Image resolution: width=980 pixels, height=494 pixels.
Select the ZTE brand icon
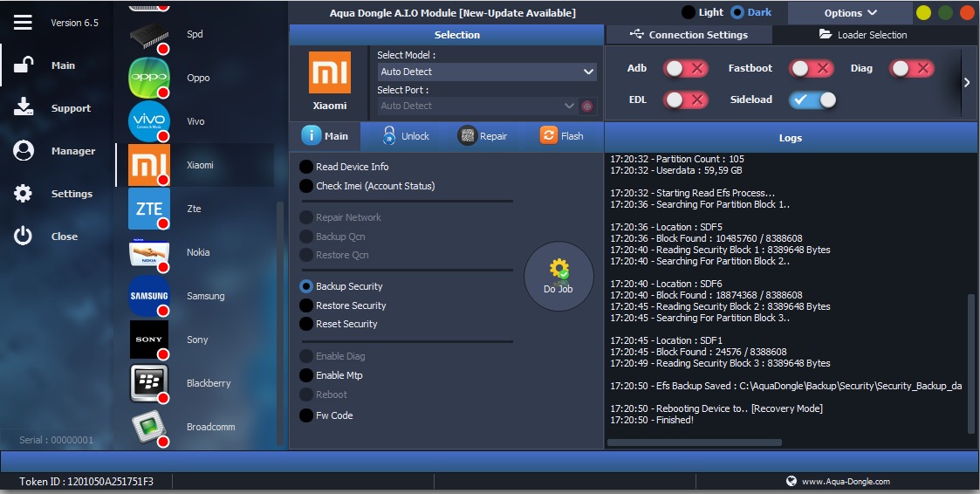(149, 209)
